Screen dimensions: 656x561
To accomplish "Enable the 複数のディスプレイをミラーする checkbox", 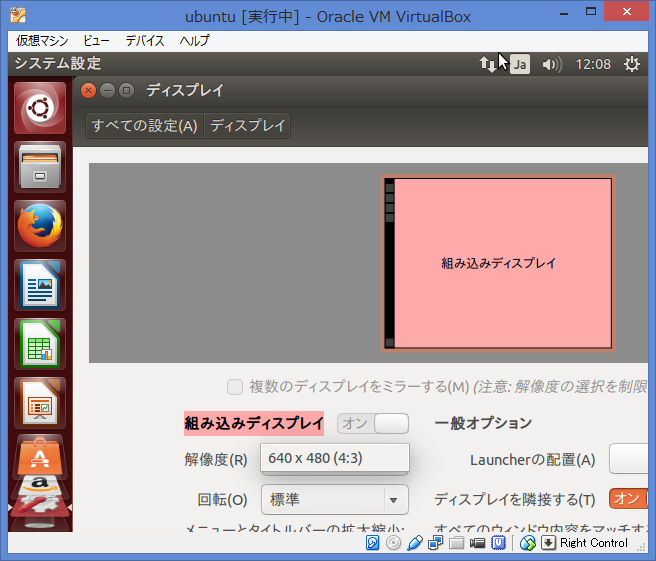I will [235, 387].
